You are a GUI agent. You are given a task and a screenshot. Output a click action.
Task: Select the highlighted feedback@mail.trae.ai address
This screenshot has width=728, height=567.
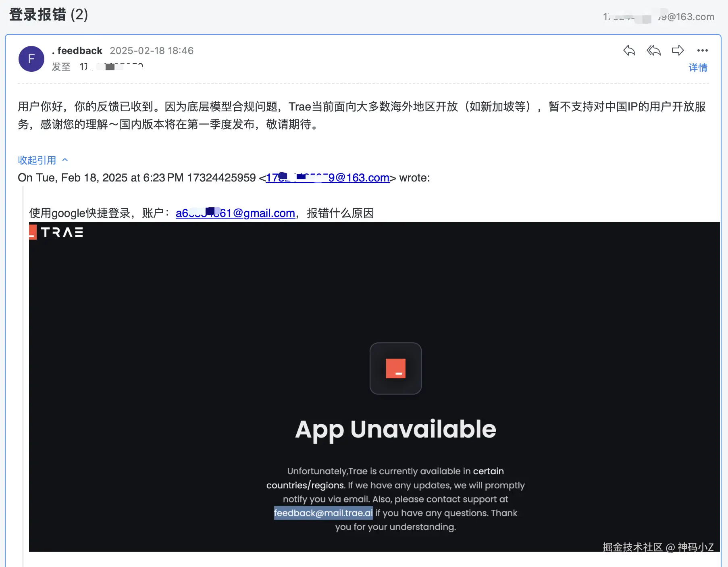click(x=323, y=513)
